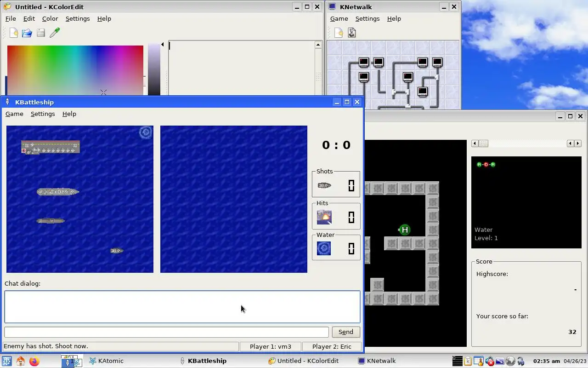Viewport: 588px width, 368px height.
Task: Launch Firefox from the taskbar
Action: [34, 361]
